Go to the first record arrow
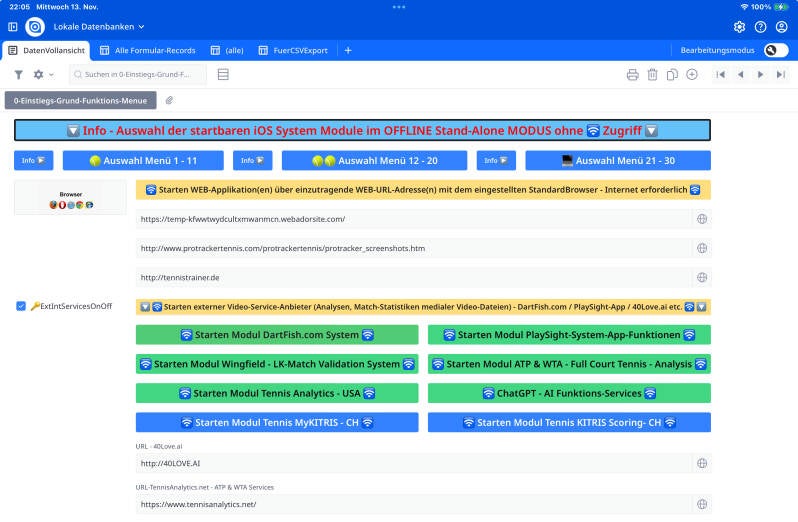This screenshot has height=522, width=798. click(x=720, y=75)
